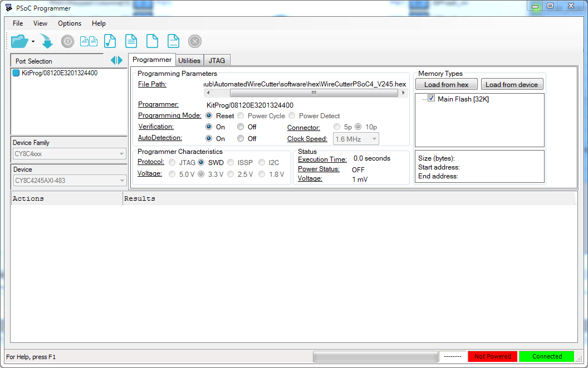Open the Device Family dropdown

70,153
